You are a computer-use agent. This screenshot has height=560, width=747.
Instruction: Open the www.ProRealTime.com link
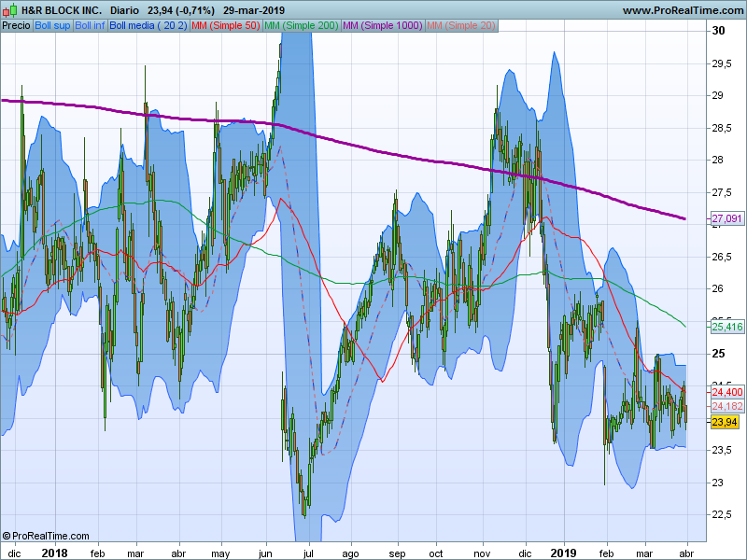(684, 10)
